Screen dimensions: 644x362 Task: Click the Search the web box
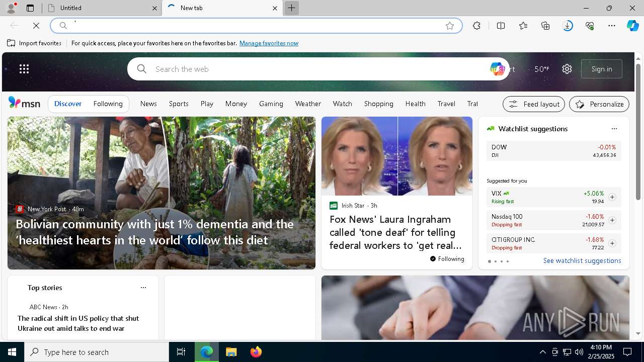318,69
